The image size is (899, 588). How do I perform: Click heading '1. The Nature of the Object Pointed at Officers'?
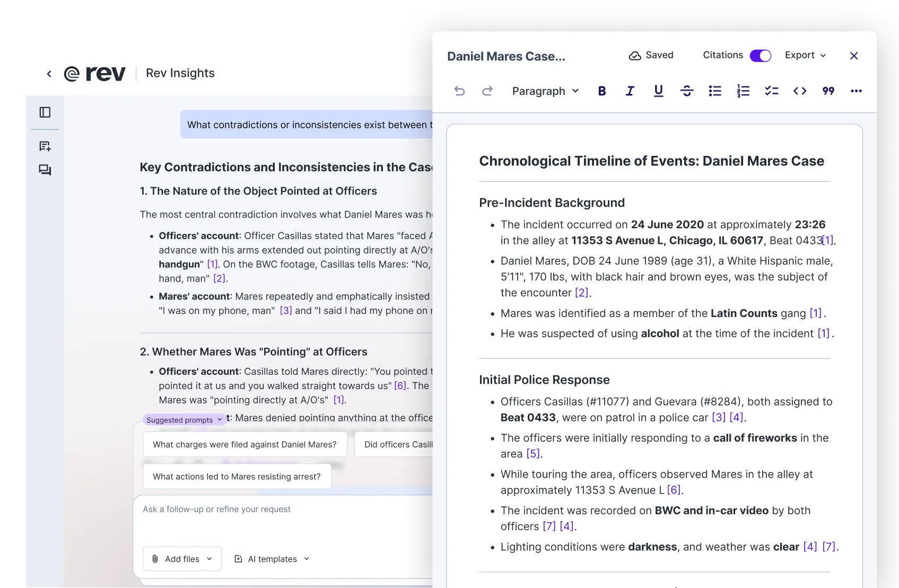pyautogui.click(x=258, y=191)
